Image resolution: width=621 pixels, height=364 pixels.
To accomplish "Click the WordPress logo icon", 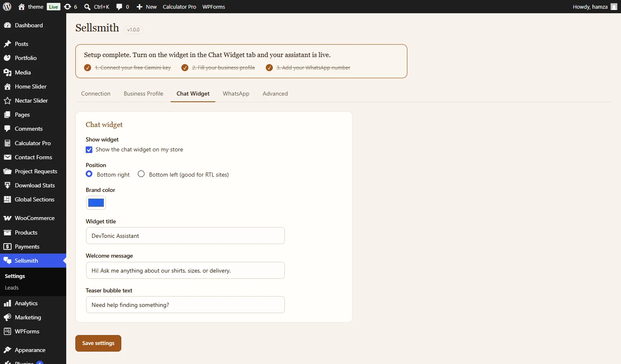I will coord(7,7).
